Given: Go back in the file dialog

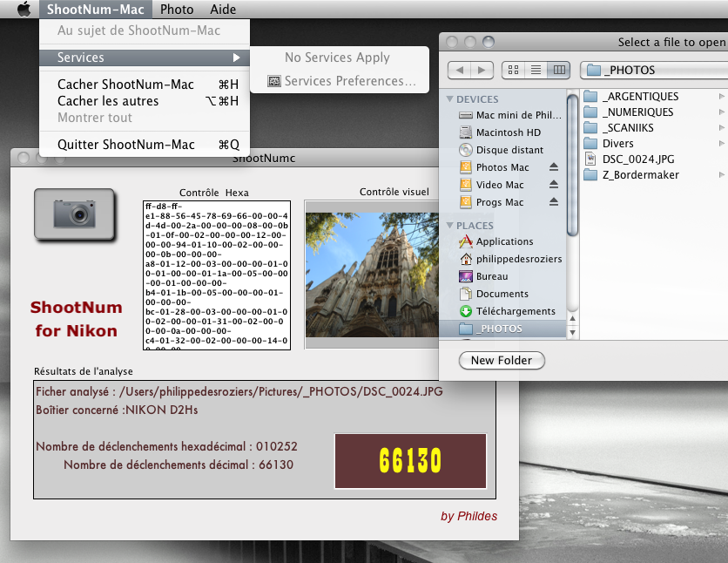Looking at the screenshot, I should click(x=460, y=70).
